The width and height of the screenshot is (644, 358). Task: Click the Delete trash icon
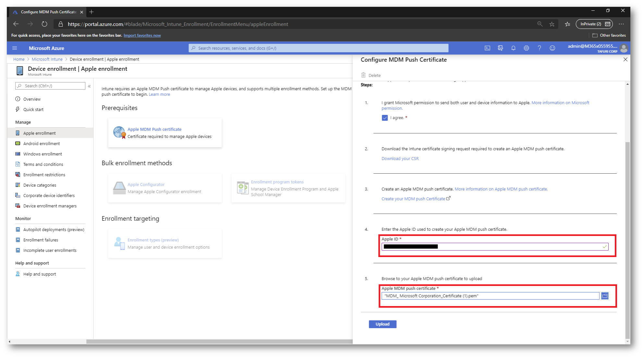(364, 75)
